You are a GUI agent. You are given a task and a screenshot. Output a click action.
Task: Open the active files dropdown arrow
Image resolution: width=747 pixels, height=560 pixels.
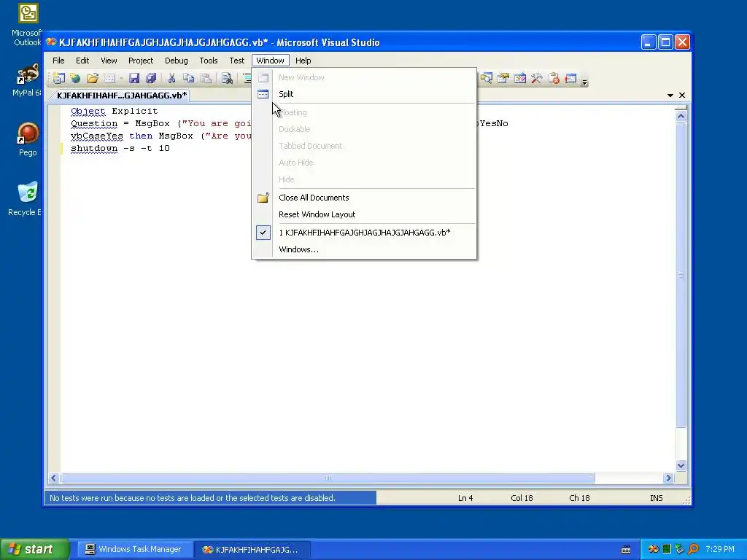pyautogui.click(x=670, y=96)
